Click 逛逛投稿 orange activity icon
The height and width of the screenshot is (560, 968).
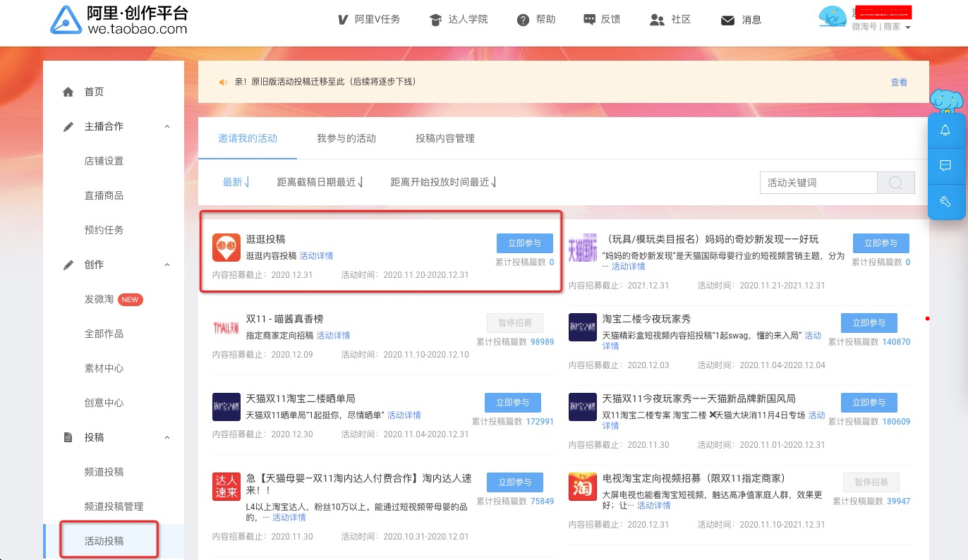[x=226, y=247]
